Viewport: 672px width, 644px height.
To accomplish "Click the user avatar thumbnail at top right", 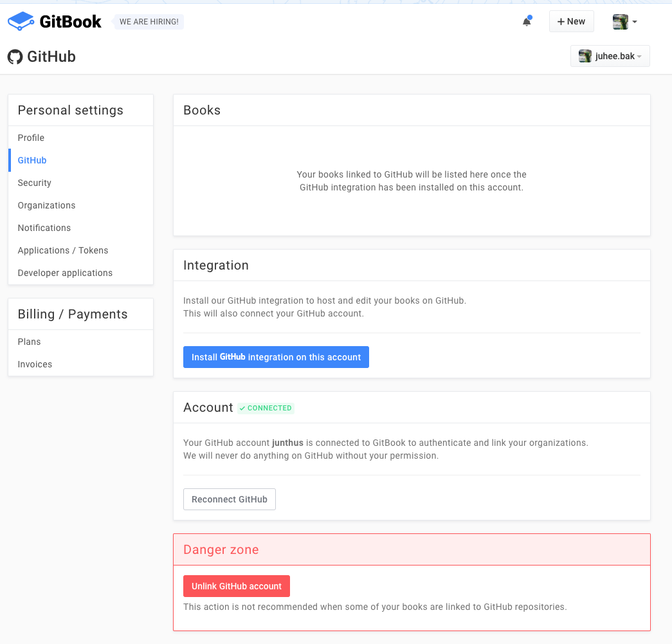I will (x=620, y=21).
